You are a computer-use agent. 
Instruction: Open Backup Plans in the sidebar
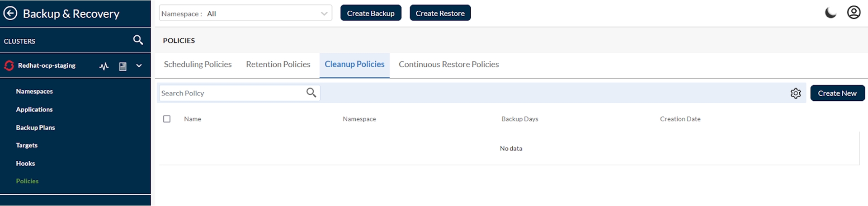[35, 128]
